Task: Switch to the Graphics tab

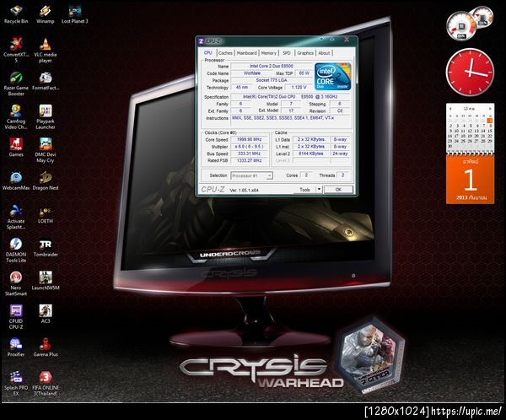Action: pyautogui.click(x=305, y=53)
